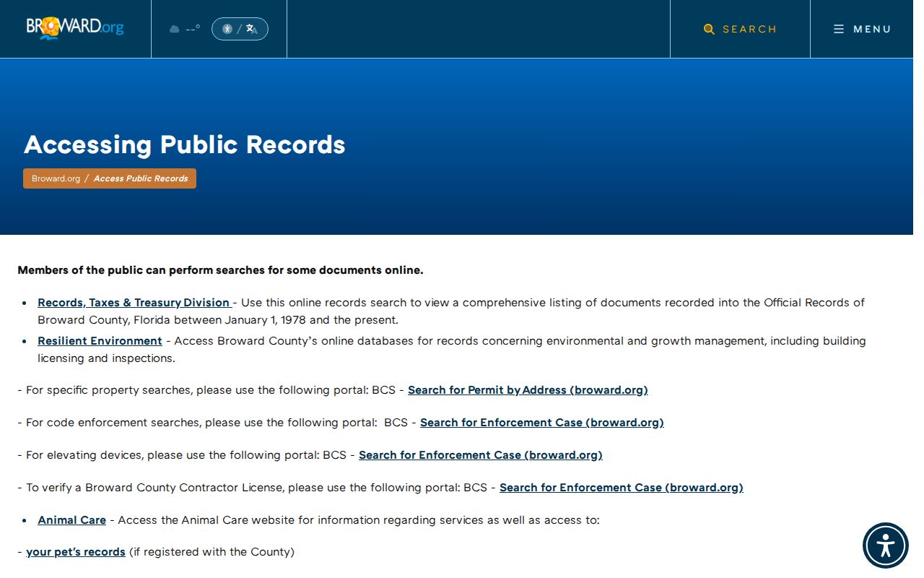Open Records, Taxes & Treasury Division link
Screen dimensions: 924x578
134,303
